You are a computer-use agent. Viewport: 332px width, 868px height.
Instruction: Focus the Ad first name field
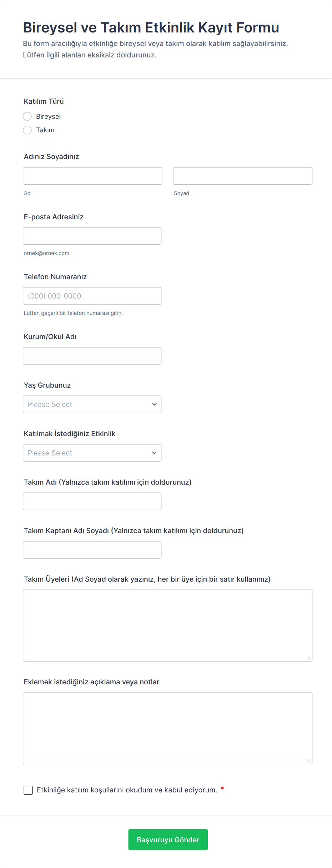pyautogui.click(x=92, y=176)
